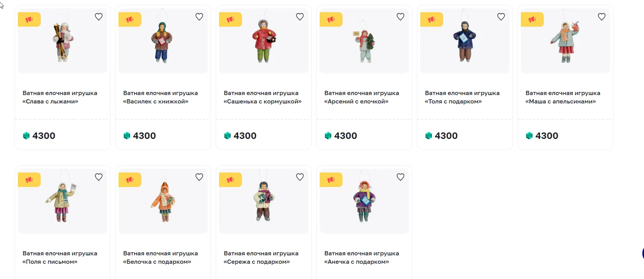Image resolution: width=644 pixels, height=279 pixels.
Task: Follow the «Арсений с елочкой» title link
Action: coord(362,97)
